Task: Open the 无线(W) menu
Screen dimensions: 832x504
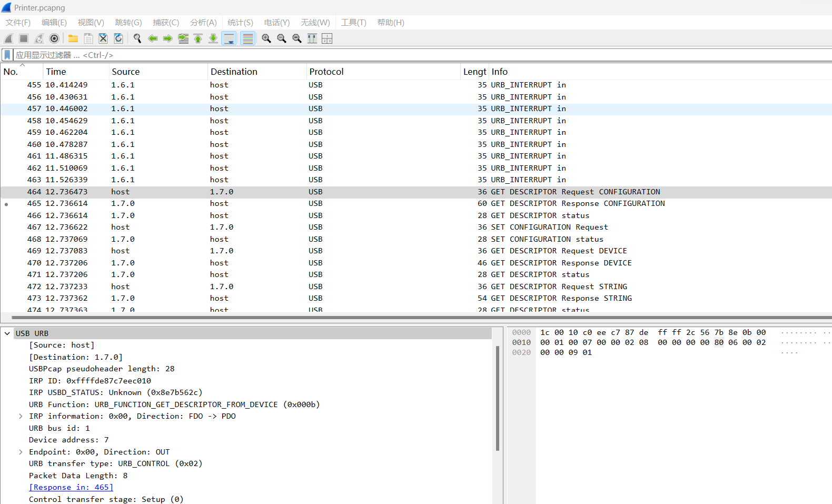Action: (x=315, y=23)
